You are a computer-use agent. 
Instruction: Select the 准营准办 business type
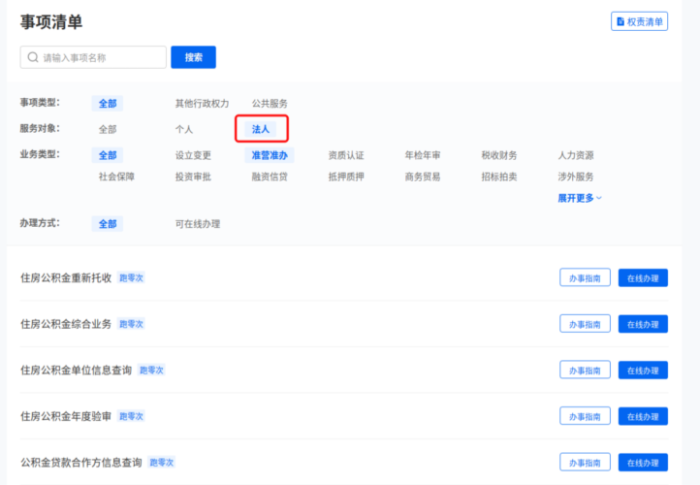(270, 155)
